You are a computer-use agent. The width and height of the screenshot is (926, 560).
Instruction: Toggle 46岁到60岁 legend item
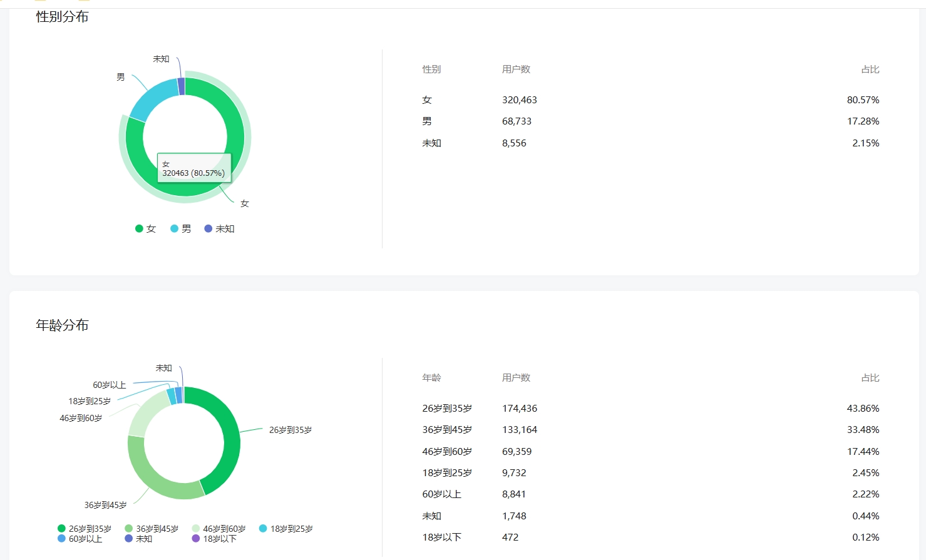[219, 529]
